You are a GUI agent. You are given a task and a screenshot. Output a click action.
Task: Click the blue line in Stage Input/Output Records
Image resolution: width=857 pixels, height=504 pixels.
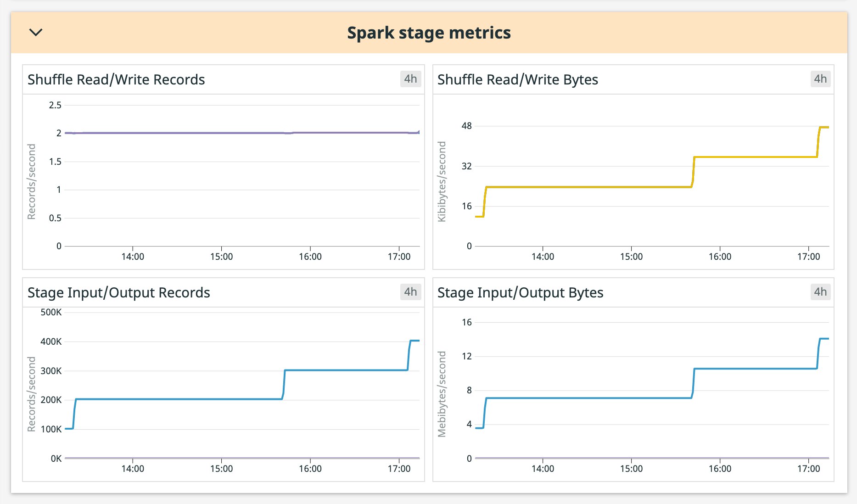coord(184,399)
